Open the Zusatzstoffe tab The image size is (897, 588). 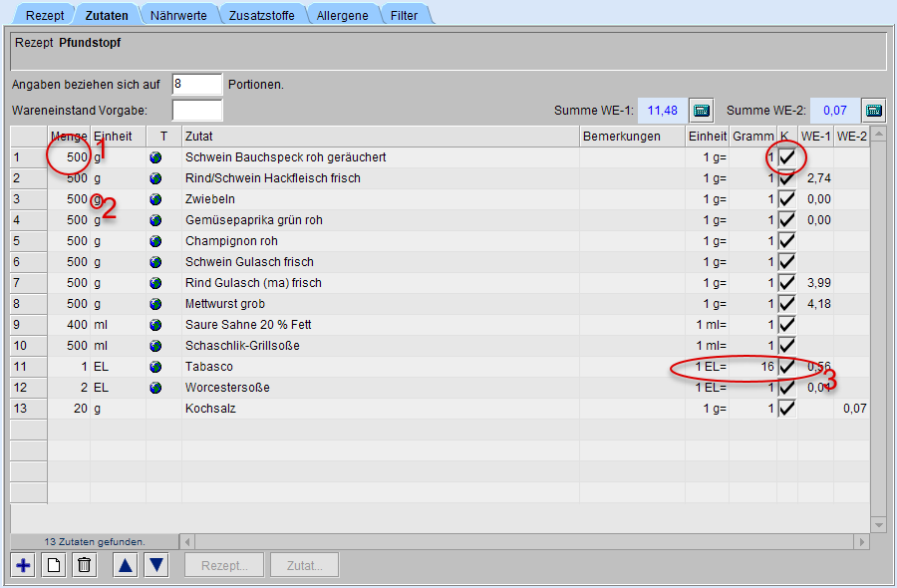pos(261,15)
